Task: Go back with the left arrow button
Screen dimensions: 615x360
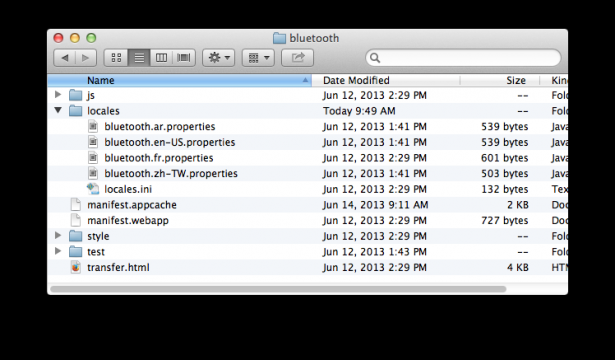Action: [64, 58]
